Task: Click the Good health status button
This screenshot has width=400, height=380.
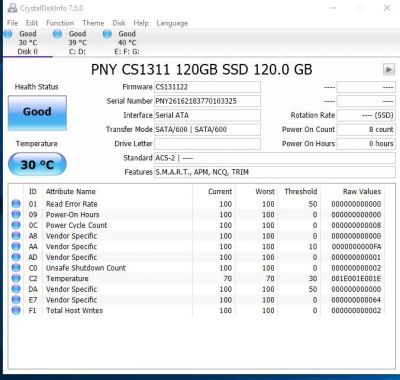Action: pos(37,113)
